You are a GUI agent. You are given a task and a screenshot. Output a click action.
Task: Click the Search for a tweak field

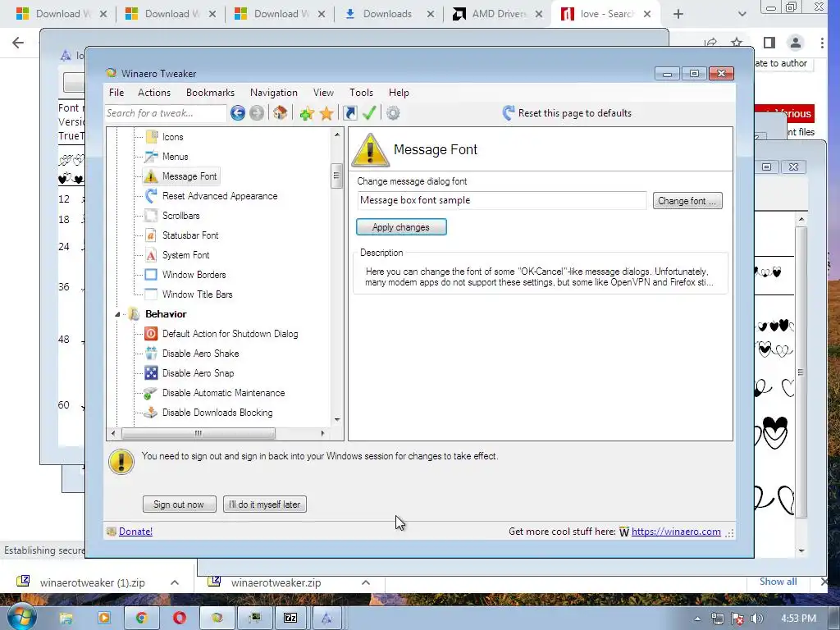pos(166,113)
